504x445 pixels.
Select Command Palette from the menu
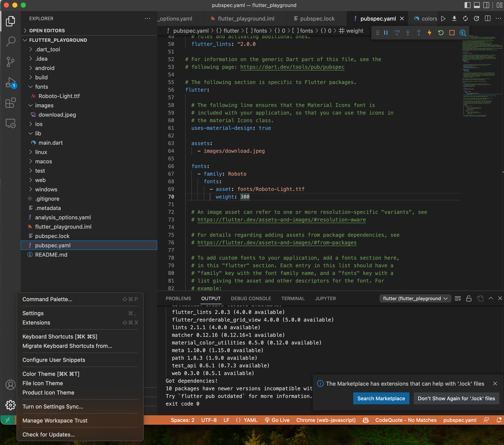pos(47,299)
